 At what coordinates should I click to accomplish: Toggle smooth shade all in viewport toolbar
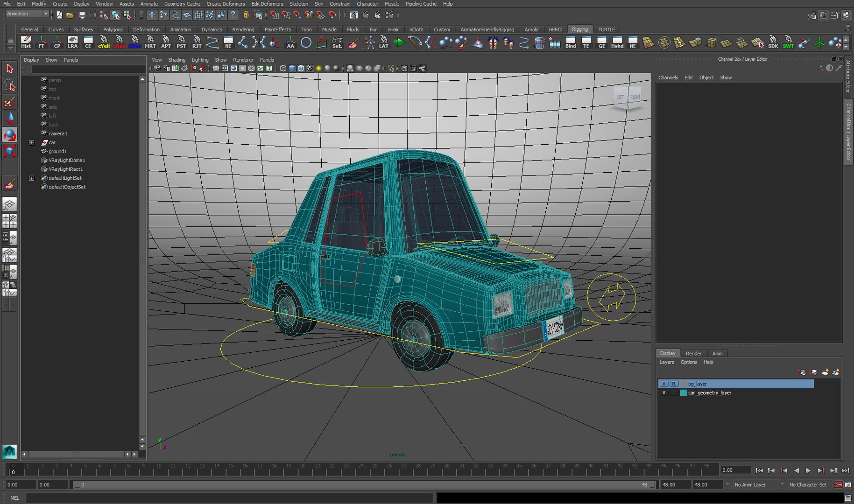click(292, 68)
